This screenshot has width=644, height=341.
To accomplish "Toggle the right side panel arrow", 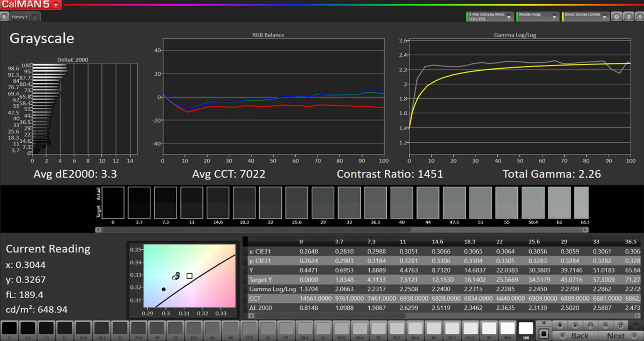I will coord(640,16).
